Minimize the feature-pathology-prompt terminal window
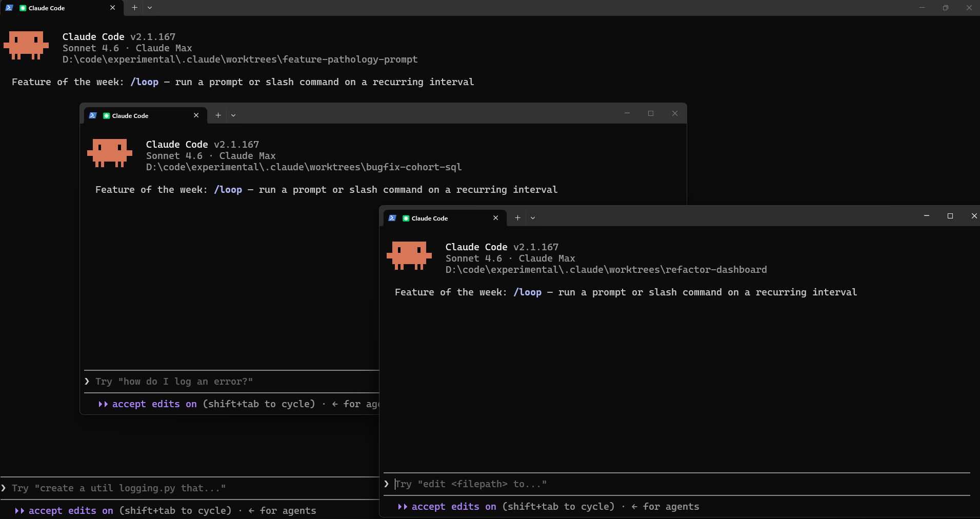 922,8
